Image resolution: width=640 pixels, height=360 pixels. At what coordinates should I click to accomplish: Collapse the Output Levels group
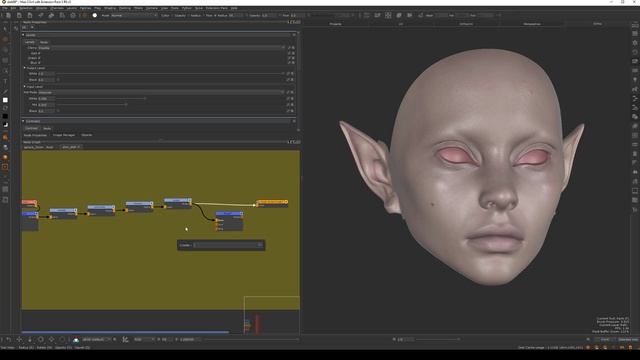click(24, 68)
